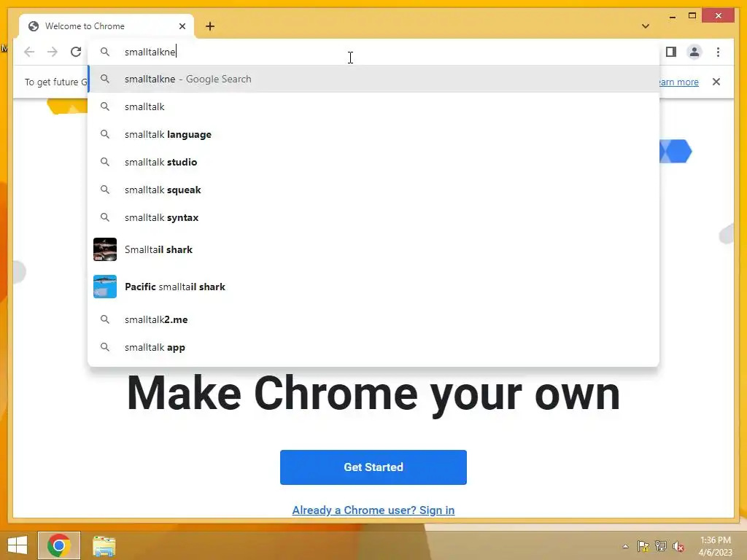Click the Chrome taskbar icon
Viewport: 747px width, 560px height.
pos(59,545)
